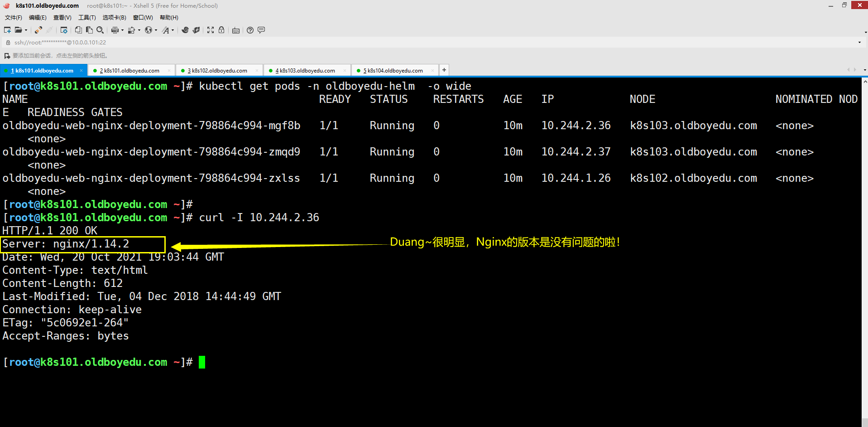Screen dimensions: 868x427
Task: Click the Help question mark icon
Action: click(x=250, y=30)
